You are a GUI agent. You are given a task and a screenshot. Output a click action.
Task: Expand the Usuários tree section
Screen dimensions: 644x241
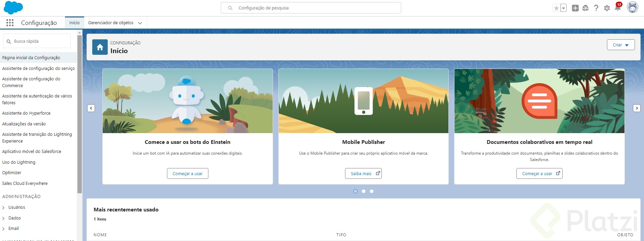(3, 208)
